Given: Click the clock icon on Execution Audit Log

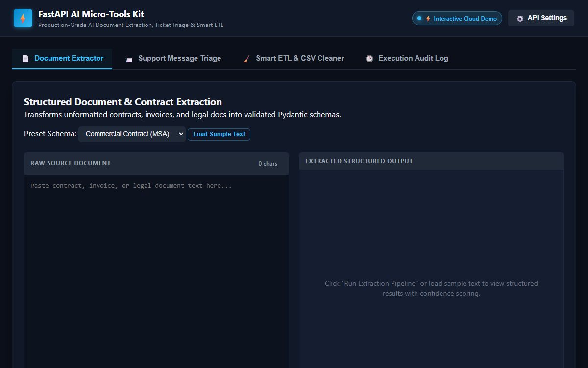Looking at the screenshot, I should coord(369,58).
